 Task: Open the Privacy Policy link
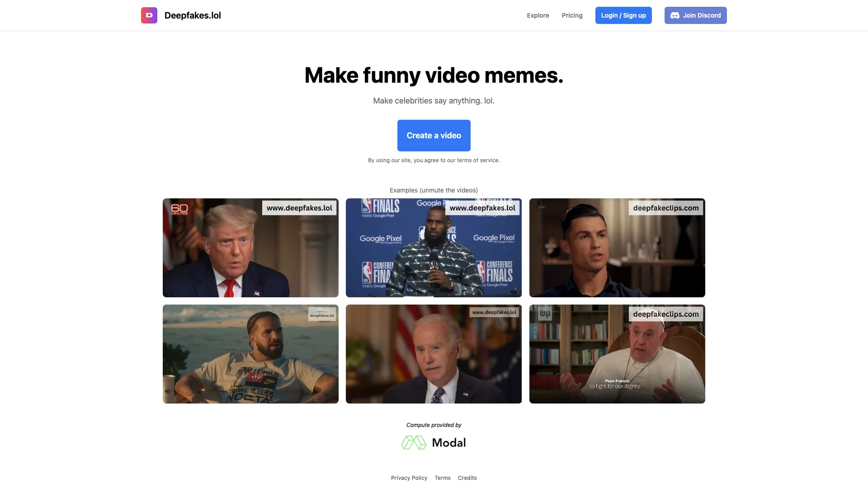point(409,478)
